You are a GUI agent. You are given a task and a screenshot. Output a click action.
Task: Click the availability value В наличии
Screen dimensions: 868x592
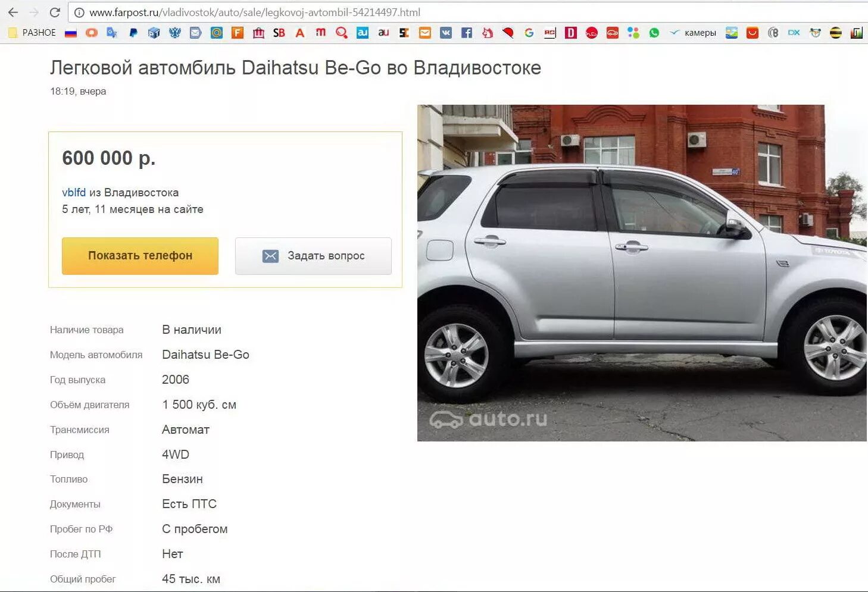click(x=192, y=330)
